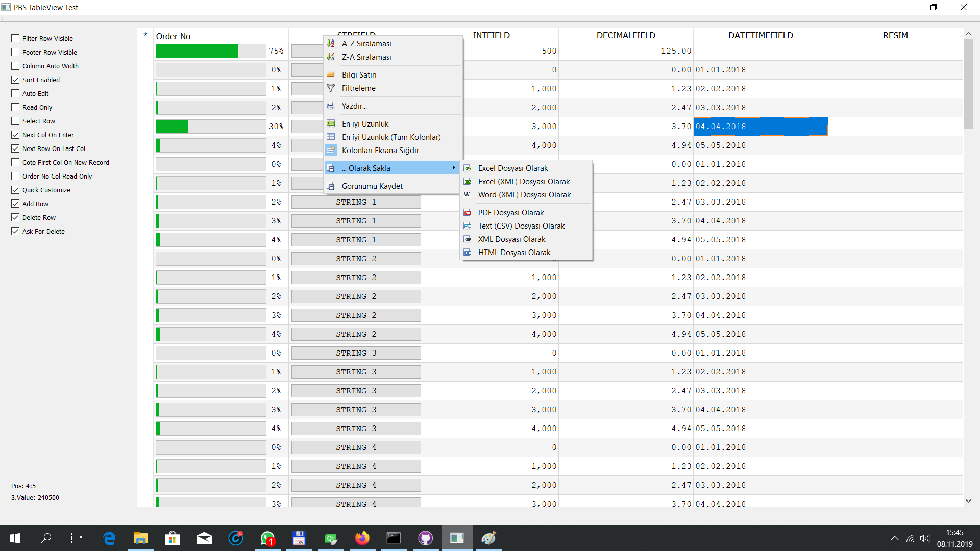This screenshot has width=980, height=551.
Task: Open Task View from taskbar
Action: (x=77, y=538)
